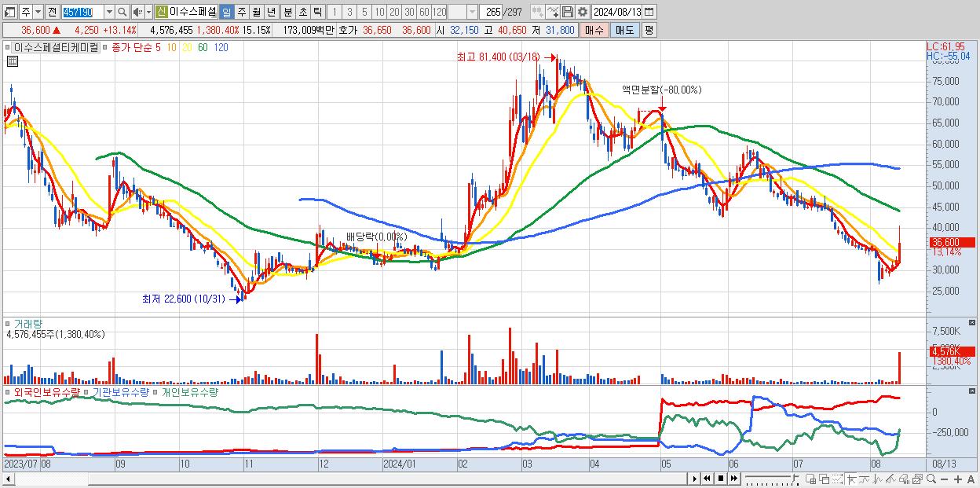This screenshot has height=488, width=980.
Task: Click the 전 button near stock code
Action: (53, 12)
